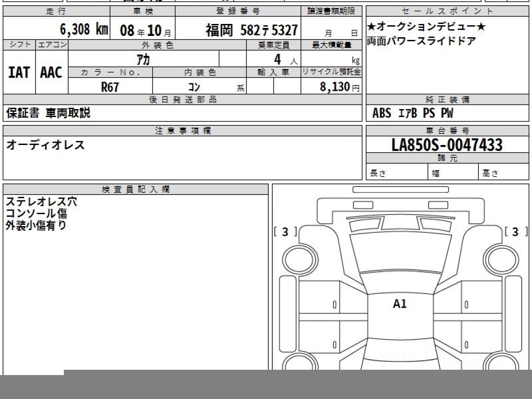Select the chassis number LA850S-0047433

[447, 145]
